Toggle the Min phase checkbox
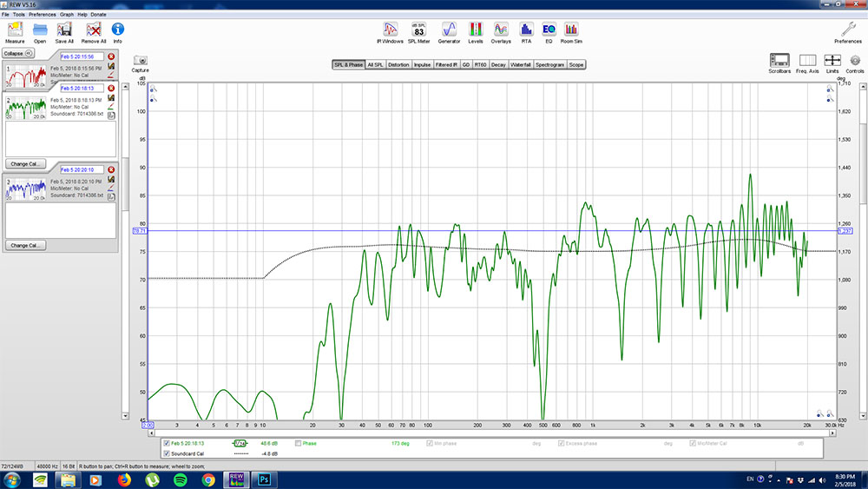Viewport: 868px width, 489px height. coord(431,443)
